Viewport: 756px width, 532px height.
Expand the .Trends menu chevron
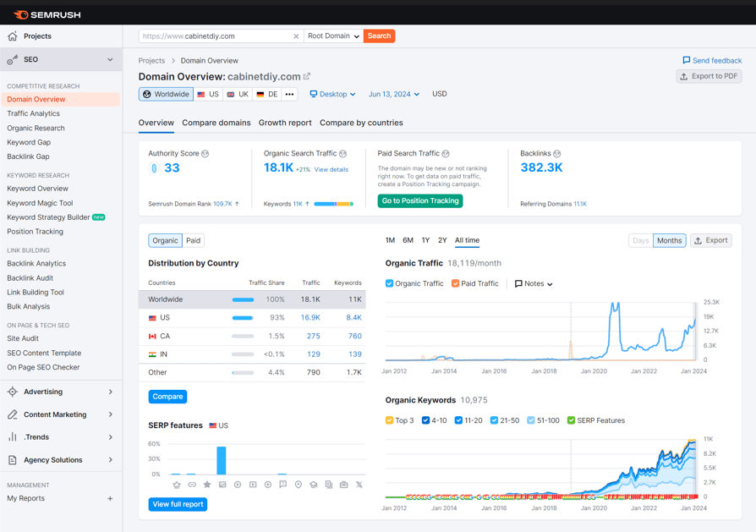pyautogui.click(x=111, y=437)
